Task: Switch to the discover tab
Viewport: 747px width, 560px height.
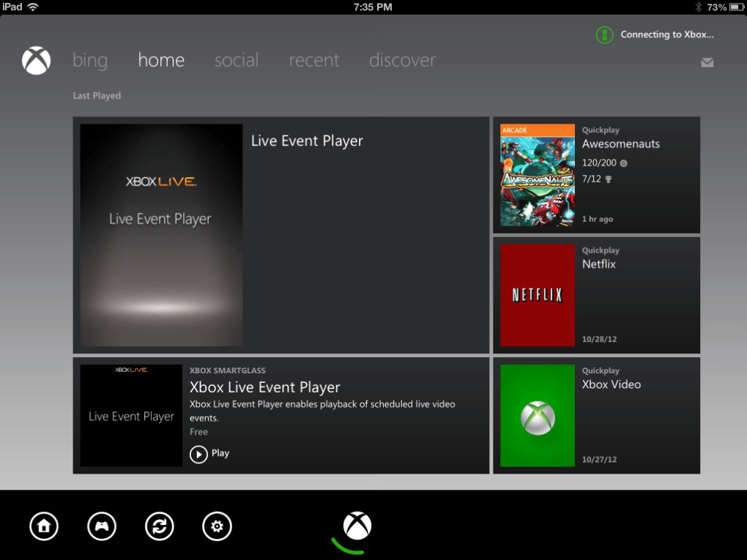Action: tap(402, 60)
